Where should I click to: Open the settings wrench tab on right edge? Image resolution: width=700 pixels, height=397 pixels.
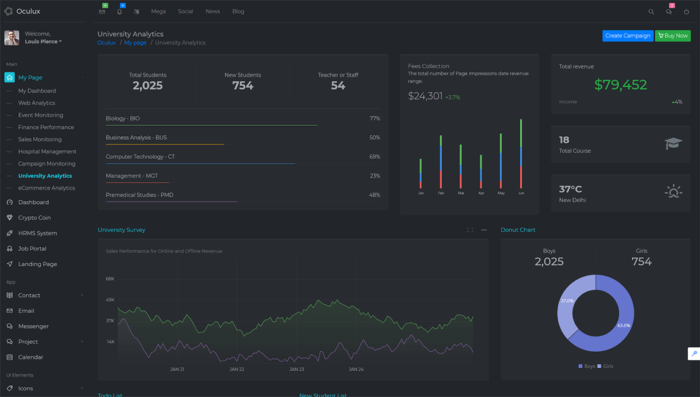pos(694,353)
